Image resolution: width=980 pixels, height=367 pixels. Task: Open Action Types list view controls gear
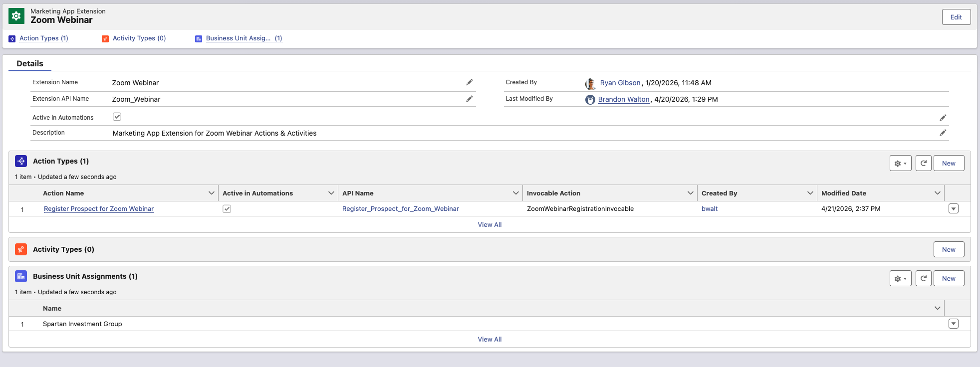901,163
